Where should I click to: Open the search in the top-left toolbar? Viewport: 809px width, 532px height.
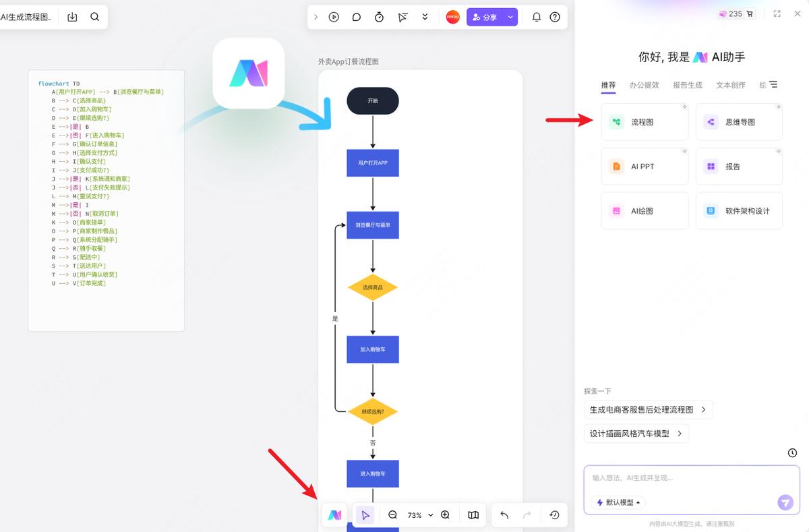click(x=94, y=17)
